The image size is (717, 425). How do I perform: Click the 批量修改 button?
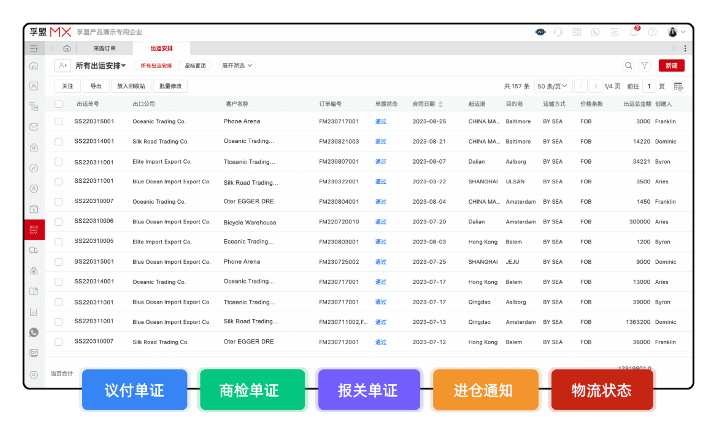[171, 87]
